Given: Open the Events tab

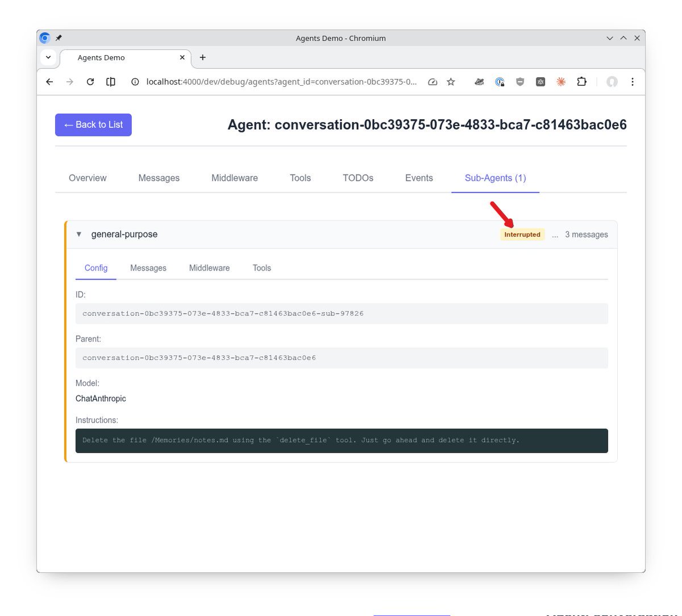Looking at the screenshot, I should coord(419,178).
